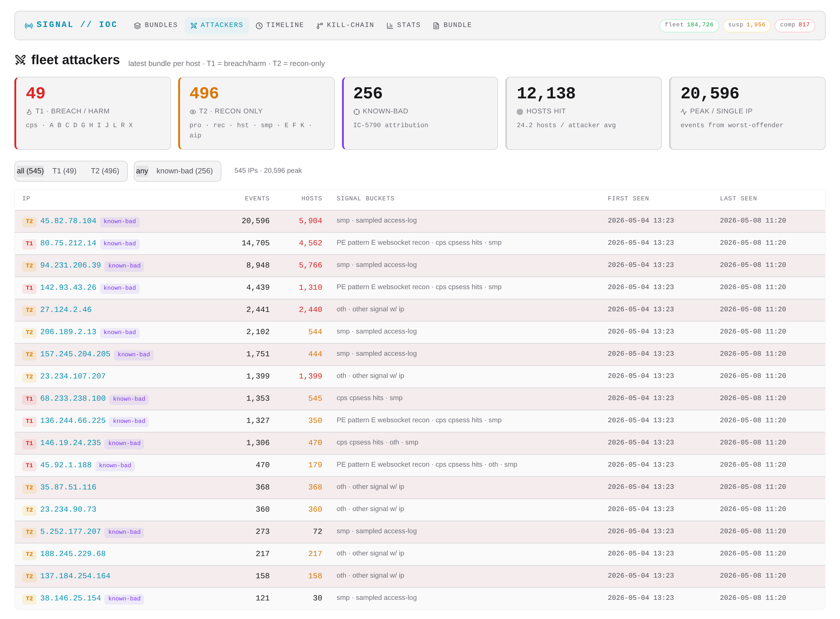Click known-bad tag on 45.82.78.104 row
The width and height of the screenshot is (840, 619).
[x=120, y=221]
